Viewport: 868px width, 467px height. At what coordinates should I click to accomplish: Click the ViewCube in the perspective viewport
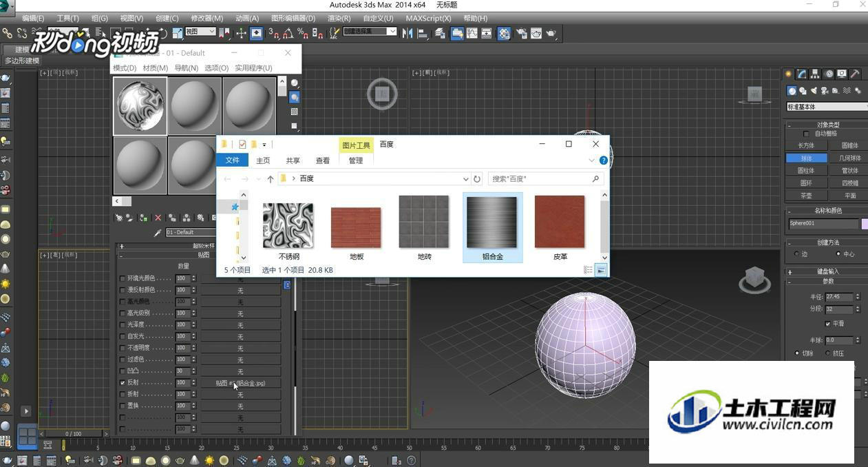coord(754,278)
